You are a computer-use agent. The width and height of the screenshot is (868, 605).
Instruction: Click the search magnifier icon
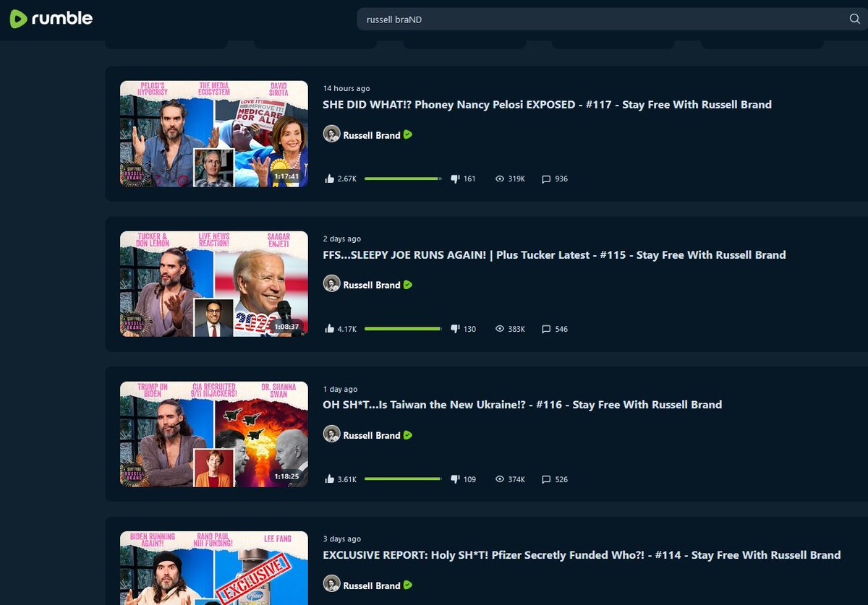click(854, 20)
